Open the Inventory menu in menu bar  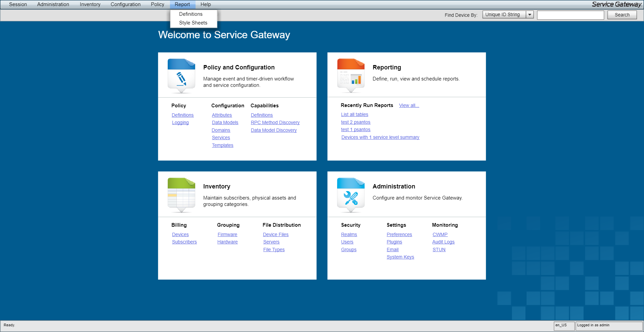click(90, 4)
